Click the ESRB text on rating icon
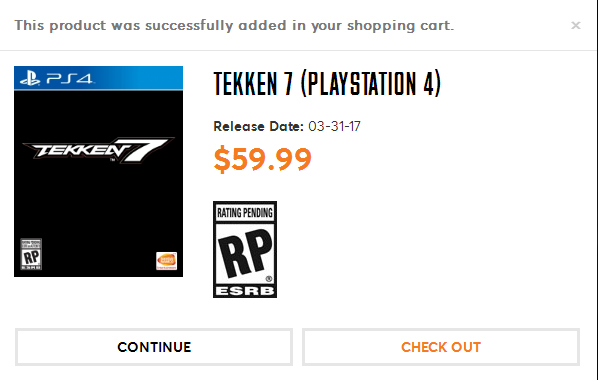598x380 pixels. pyautogui.click(x=245, y=291)
